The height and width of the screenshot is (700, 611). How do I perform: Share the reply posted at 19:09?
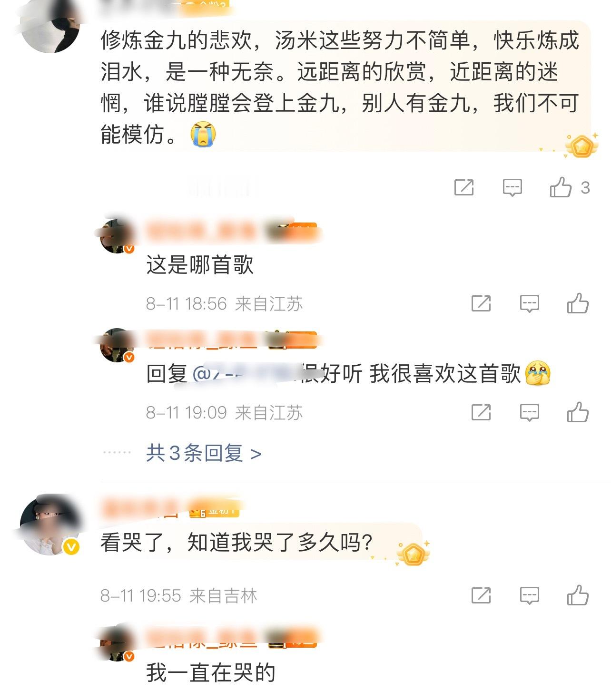(x=481, y=412)
